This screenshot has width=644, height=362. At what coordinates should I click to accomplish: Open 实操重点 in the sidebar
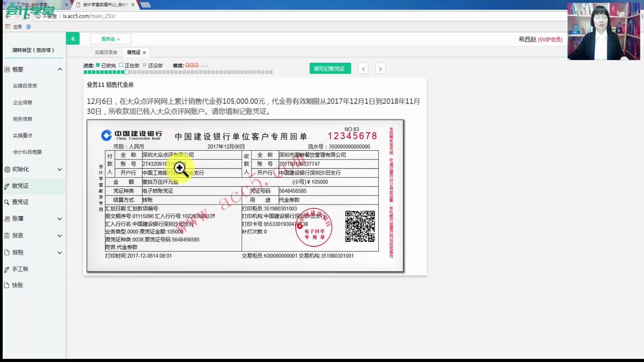coord(22,135)
